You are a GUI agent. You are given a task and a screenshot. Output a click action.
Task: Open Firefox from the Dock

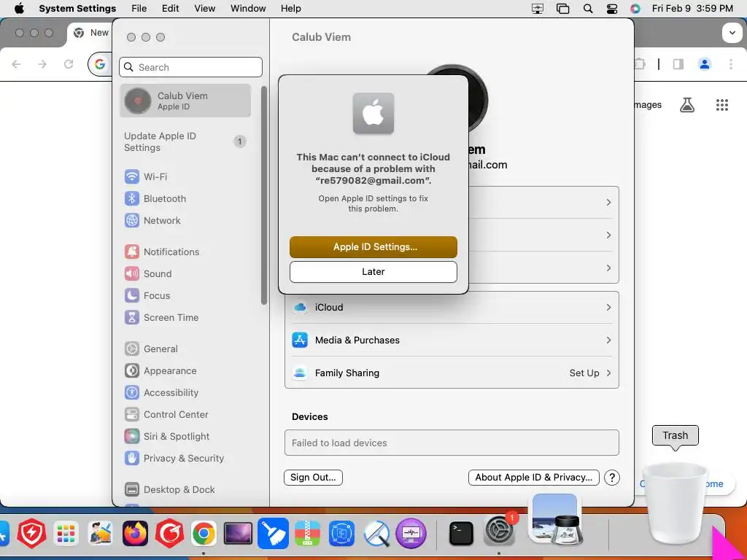(135, 533)
